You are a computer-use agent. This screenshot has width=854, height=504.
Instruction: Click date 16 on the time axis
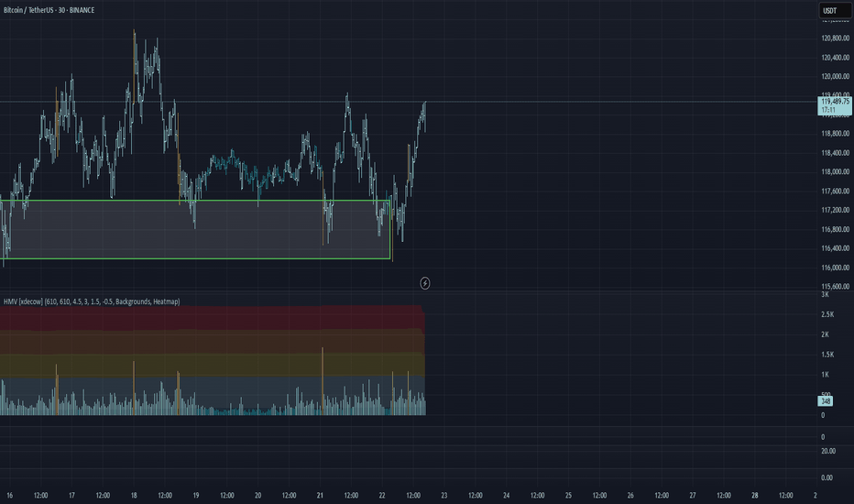pyautogui.click(x=10, y=495)
